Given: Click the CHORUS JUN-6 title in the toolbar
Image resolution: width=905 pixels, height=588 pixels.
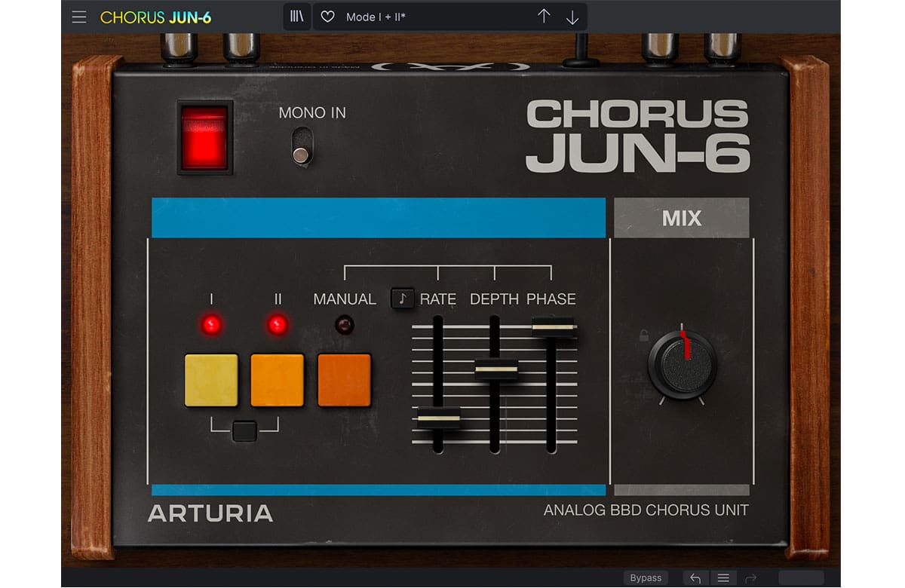Looking at the screenshot, I should [x=156, y=17].
